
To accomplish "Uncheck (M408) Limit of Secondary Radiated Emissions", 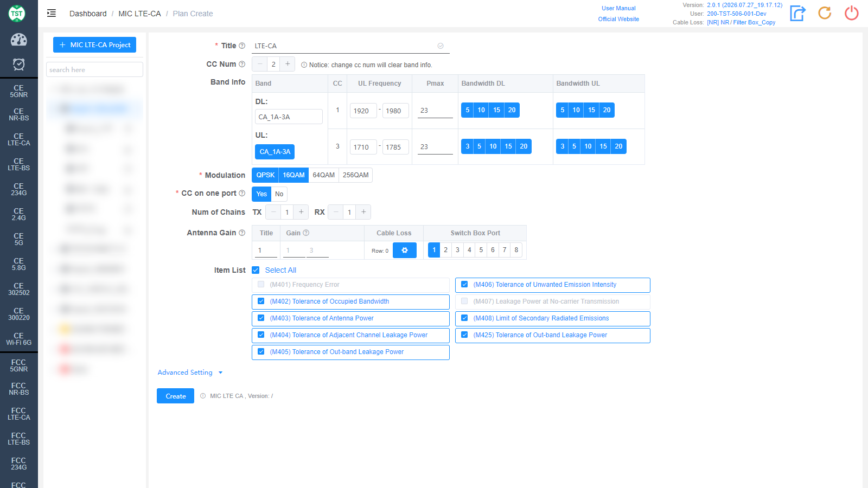I will (464, 318).
